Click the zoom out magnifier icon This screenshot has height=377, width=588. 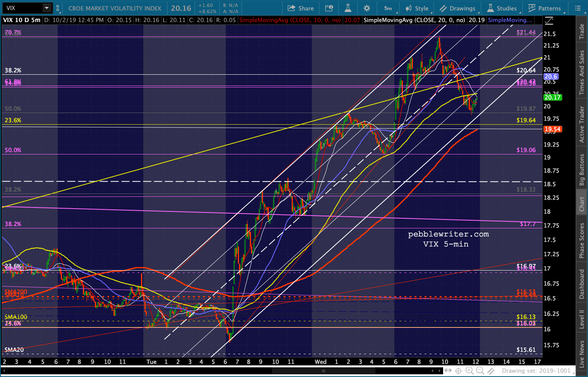pyautogui.click(x=480, y=371)
